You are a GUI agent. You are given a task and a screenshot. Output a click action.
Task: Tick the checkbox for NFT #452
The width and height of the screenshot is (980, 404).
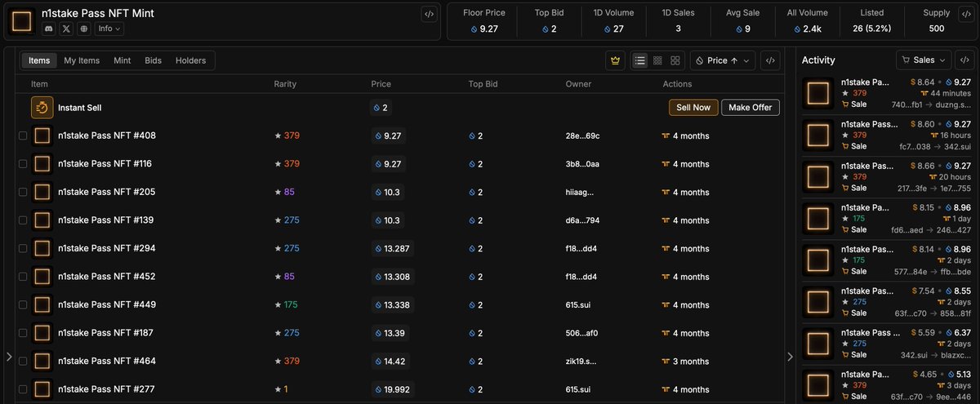[x=23, y=277]
